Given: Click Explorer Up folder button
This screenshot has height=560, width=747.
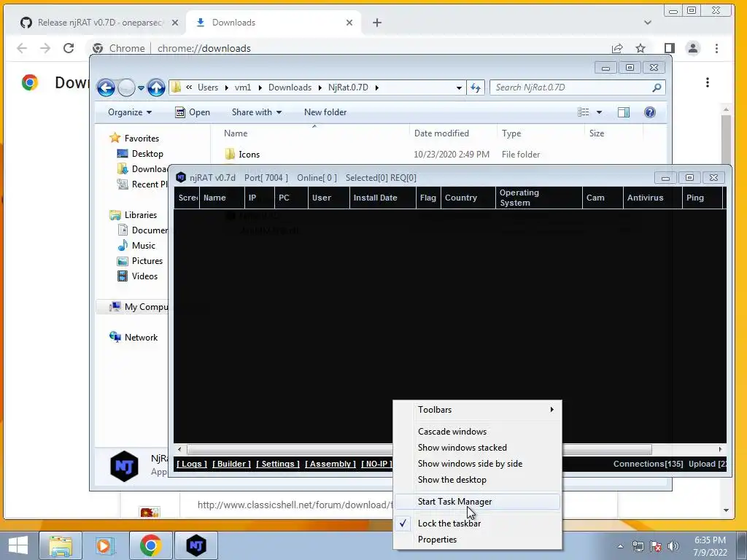Looking at the screenshot, I should point(156,87).
